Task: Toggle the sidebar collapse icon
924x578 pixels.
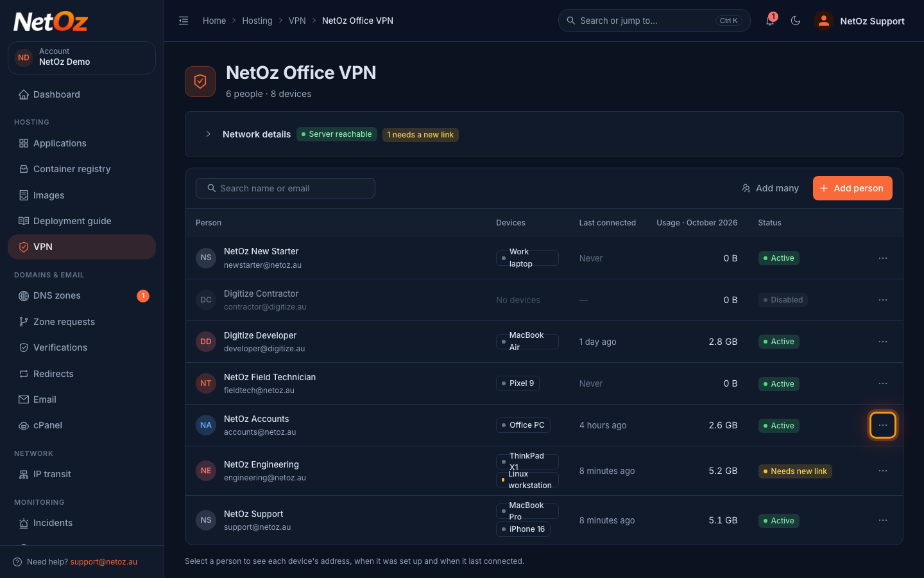Action: 184,21
